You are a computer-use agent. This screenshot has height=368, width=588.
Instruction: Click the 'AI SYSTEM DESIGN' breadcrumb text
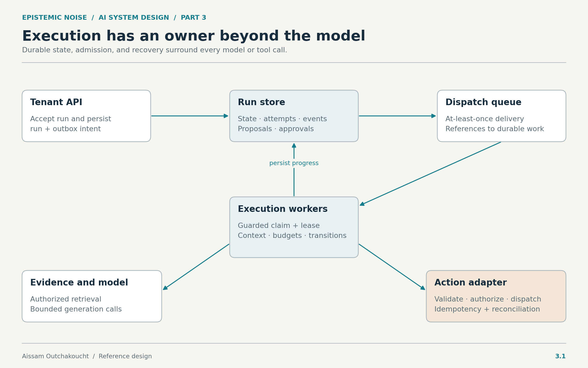click(x=134, y=18)
